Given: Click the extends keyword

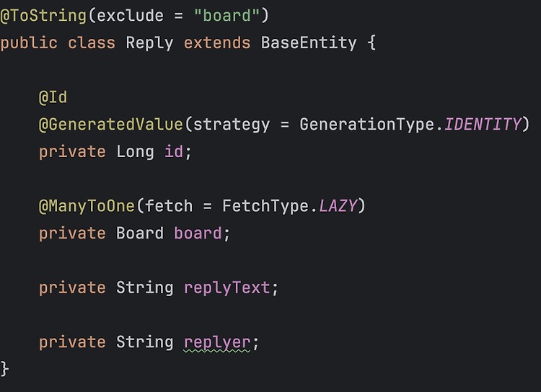Looking at the screenshot, I should pyautogui.click(x=217, y=43).
